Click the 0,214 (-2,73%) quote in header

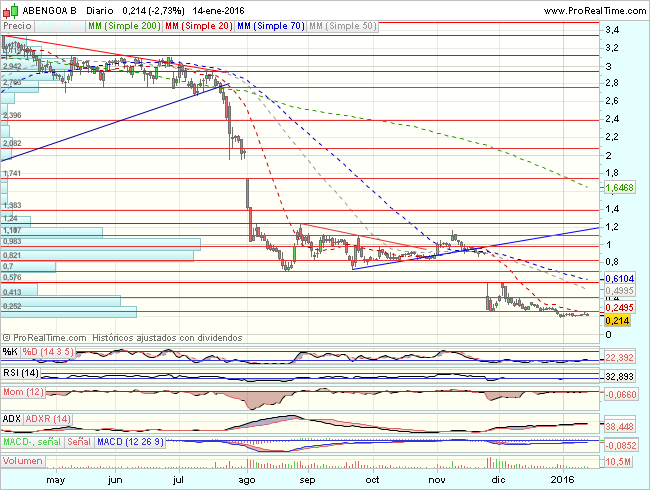point(153,11)
